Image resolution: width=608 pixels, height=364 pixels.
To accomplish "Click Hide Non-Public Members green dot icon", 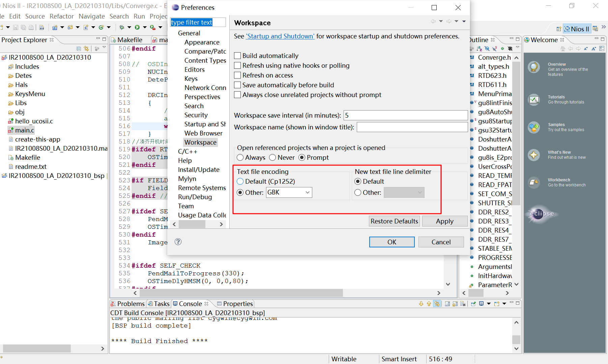I will (x=502, y=49).
